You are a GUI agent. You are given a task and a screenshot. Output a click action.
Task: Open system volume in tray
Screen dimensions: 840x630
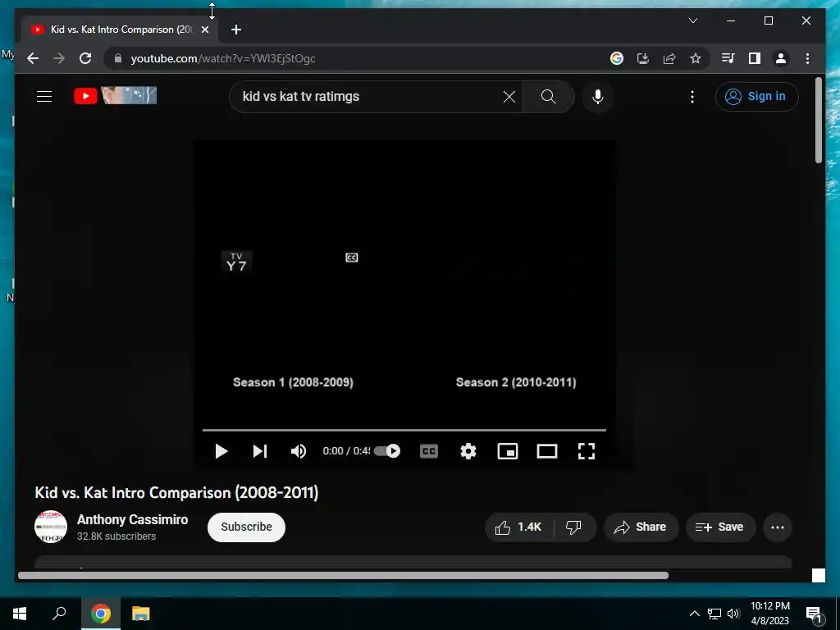coord(733,614)
